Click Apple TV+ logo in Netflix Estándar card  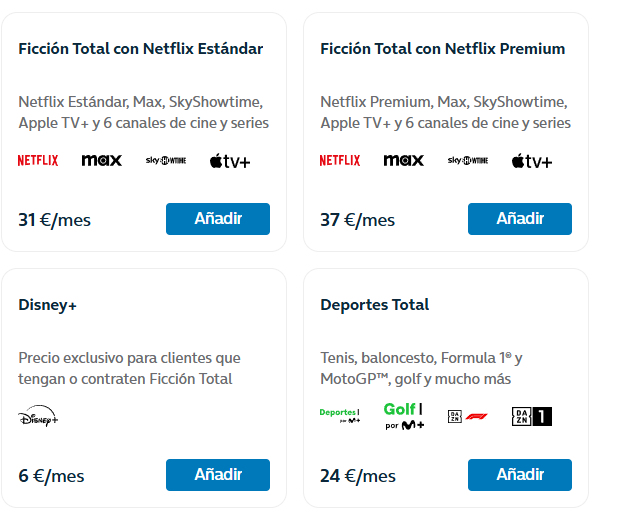point(230,161)
